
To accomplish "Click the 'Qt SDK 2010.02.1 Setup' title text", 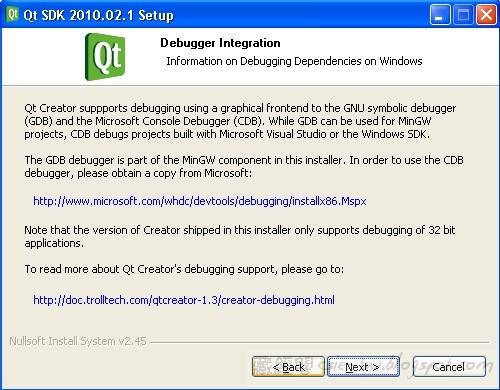I will pos(99,15).
